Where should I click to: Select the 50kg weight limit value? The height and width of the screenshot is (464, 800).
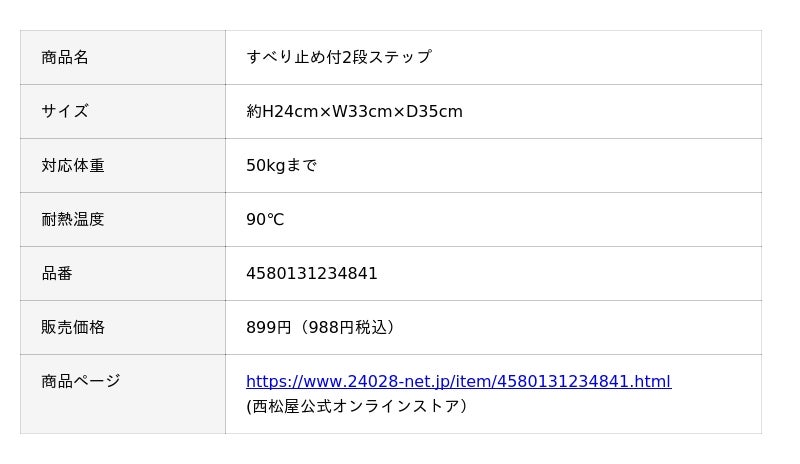pyautogui.click(x=266, y=165)
